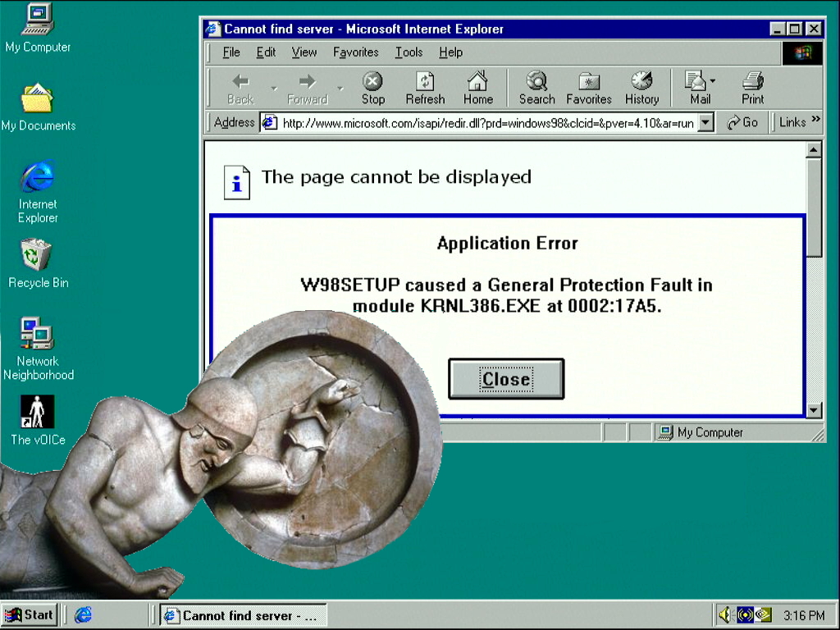Click the Stop toolbar icon
840x630 pixels.
tap(372, 82)
